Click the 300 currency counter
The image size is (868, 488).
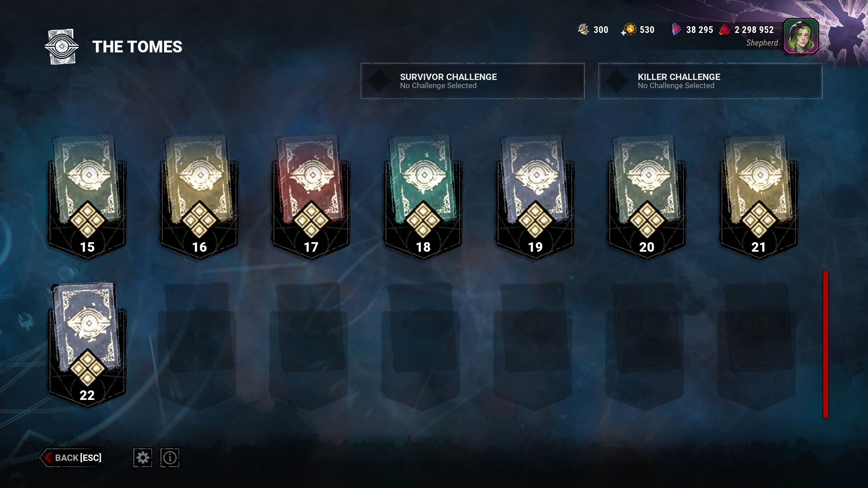click(593, 30)
